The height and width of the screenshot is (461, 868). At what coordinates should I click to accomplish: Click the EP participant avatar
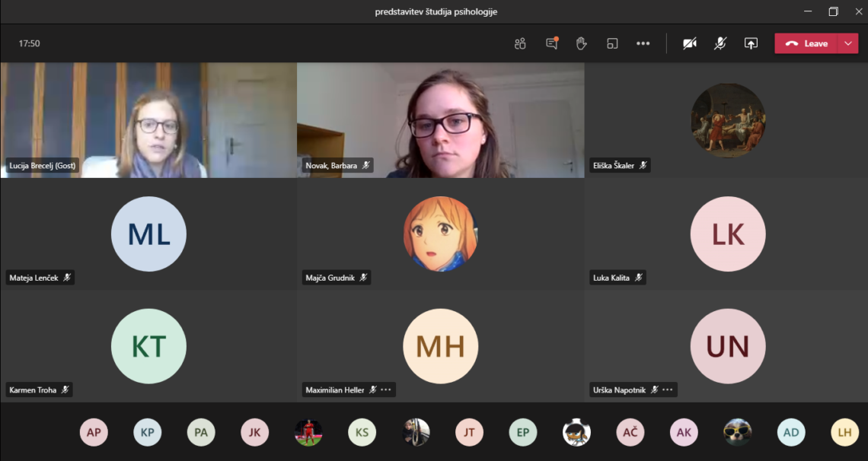click(x=523, y=432)
